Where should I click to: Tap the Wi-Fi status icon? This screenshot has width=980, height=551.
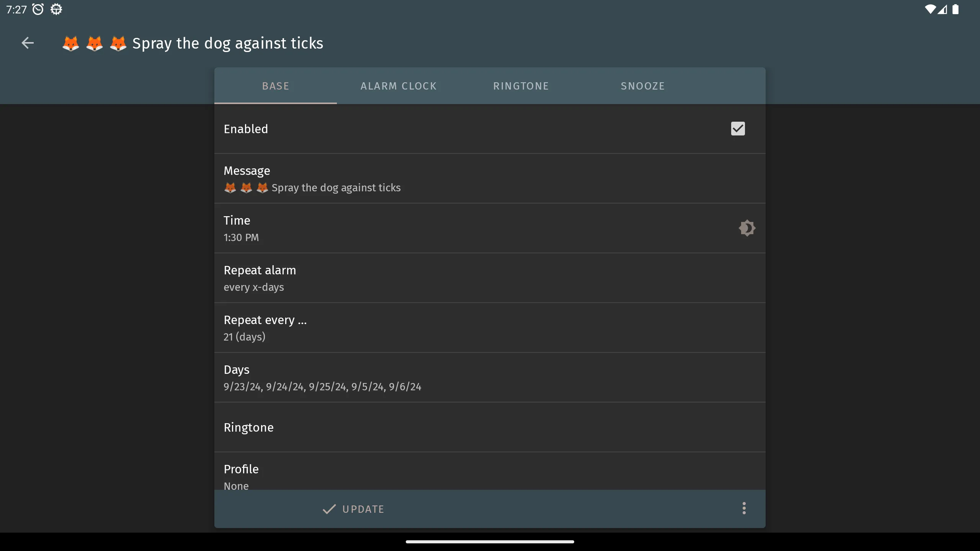930,9
